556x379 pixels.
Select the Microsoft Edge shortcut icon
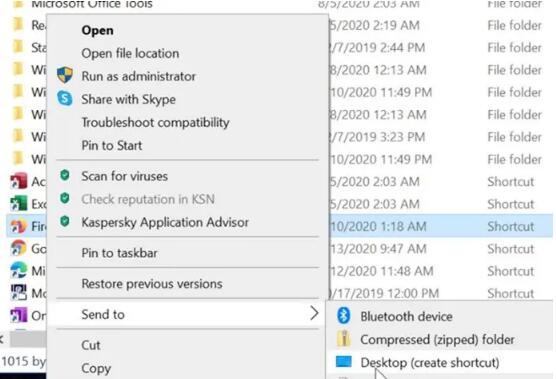coord(18,271)
